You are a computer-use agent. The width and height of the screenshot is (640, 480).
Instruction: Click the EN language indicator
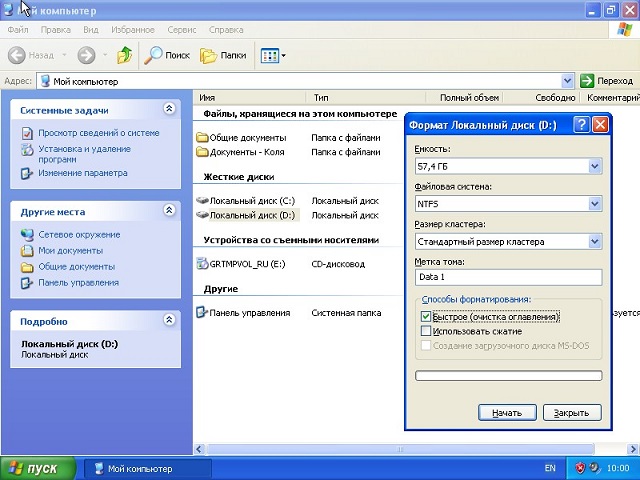coord(550,468)
